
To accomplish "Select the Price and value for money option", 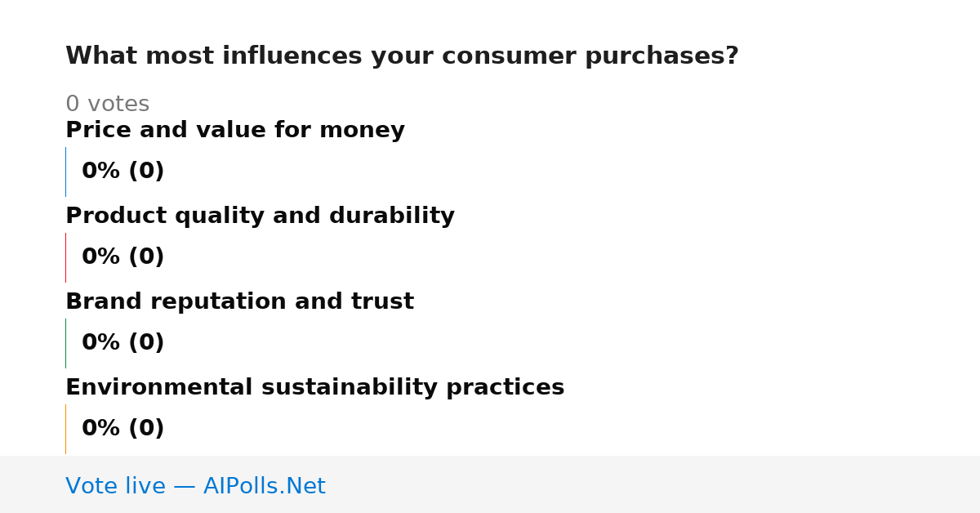I will [x=235, y=131].
